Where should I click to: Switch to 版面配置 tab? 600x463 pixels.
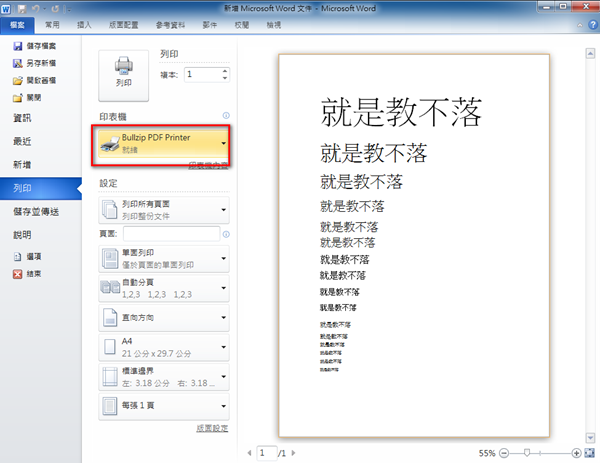(124, 25)
